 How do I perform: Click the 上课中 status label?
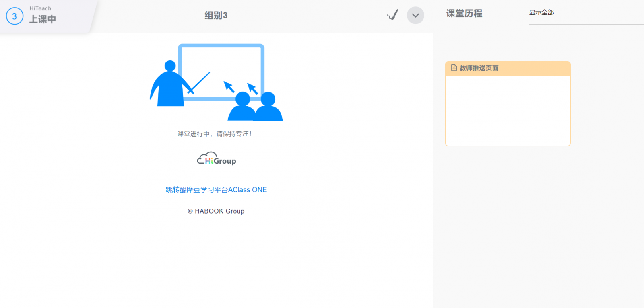point(43,19)
